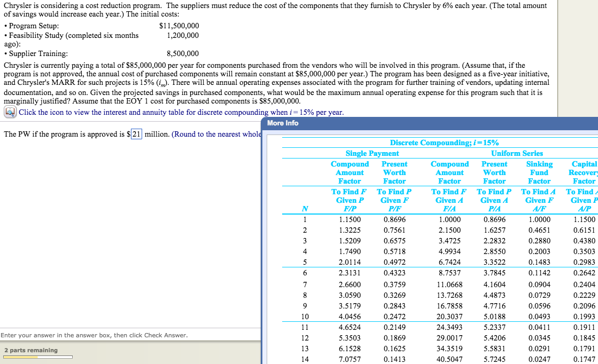Select the P/A value 2.8550 in row 4
598x364 pixels.
point(494,251)
